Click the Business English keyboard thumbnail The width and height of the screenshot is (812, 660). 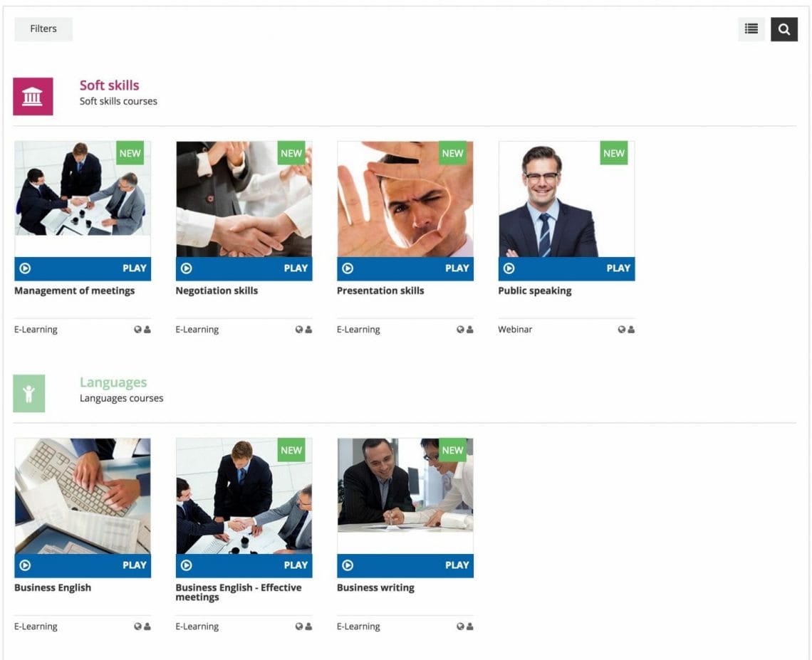[x=83, y=496]
